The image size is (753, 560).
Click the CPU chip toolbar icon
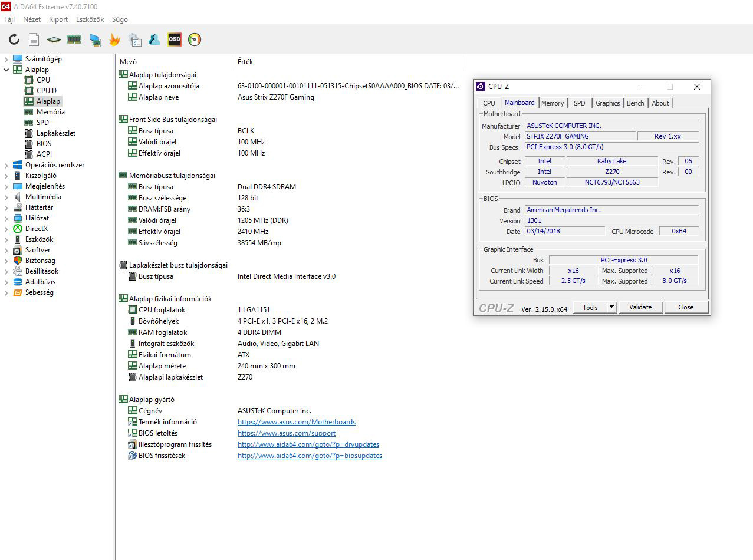pyautogui.click(x=54, y=39)
